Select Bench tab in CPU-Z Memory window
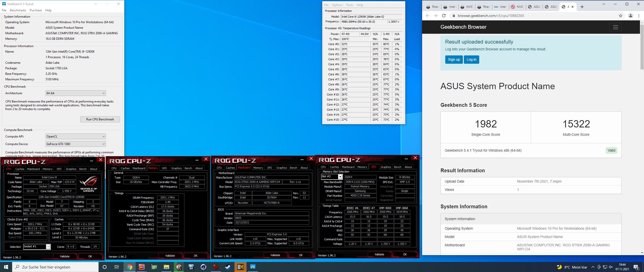Image resolution: width=644 pixels, height=272 pixels. coord(188,168)
